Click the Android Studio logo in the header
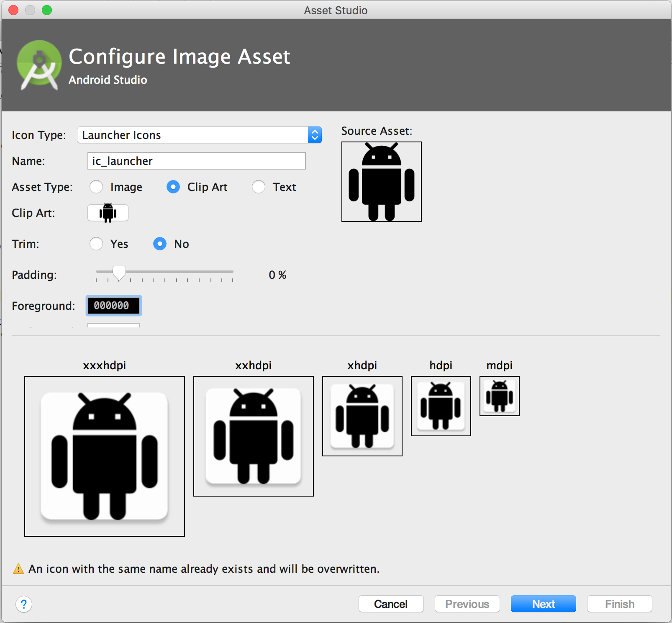The height and width of the screenshot is (623, 672). (x=39, y=65)
